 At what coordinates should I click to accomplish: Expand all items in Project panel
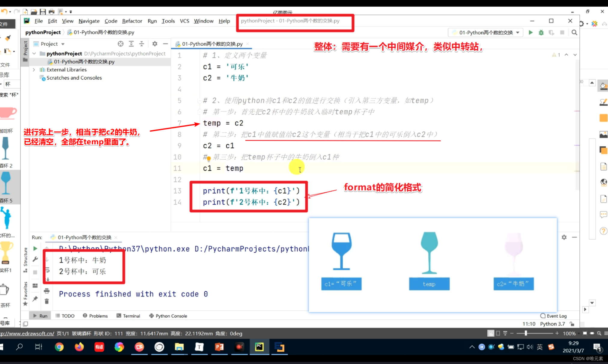tap(131, 44)
